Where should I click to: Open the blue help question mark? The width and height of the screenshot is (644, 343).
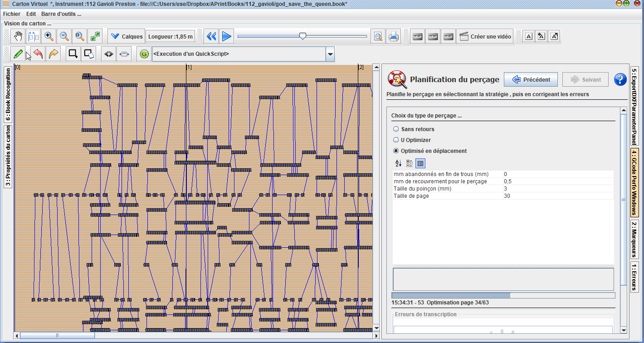click(620, 79)
